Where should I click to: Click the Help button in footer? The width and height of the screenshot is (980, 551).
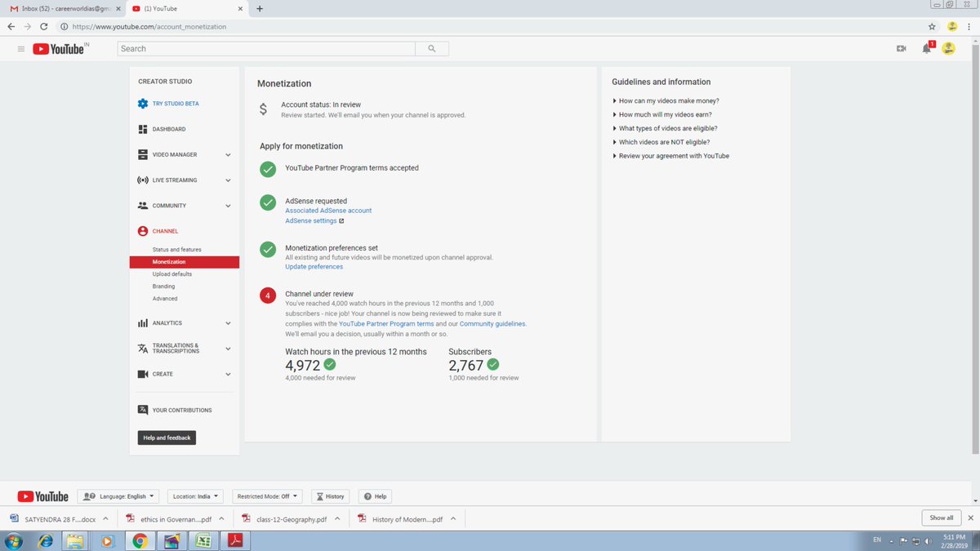[375, 496]
